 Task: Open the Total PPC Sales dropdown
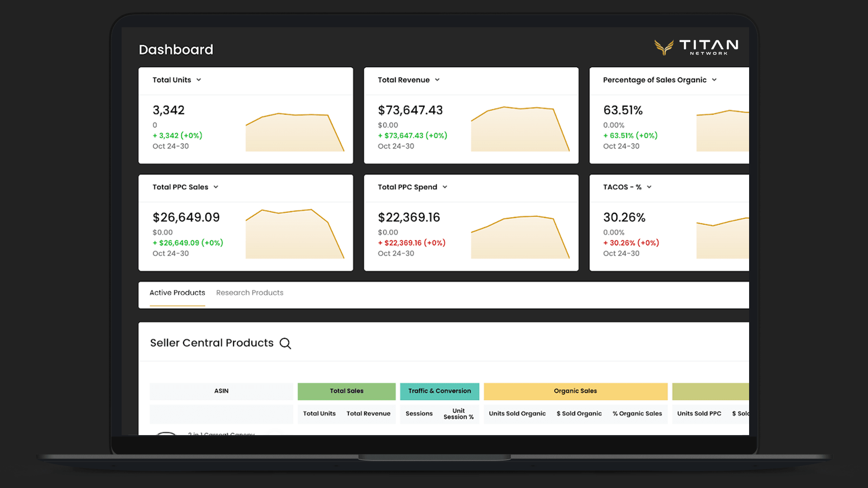coord(216,187)
